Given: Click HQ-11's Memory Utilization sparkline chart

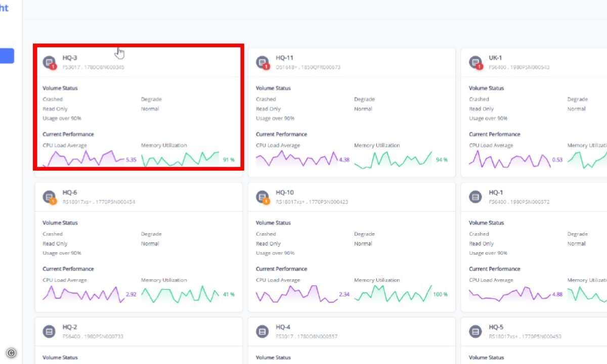Looking at the screenshot, I should (x=394, y=159).
